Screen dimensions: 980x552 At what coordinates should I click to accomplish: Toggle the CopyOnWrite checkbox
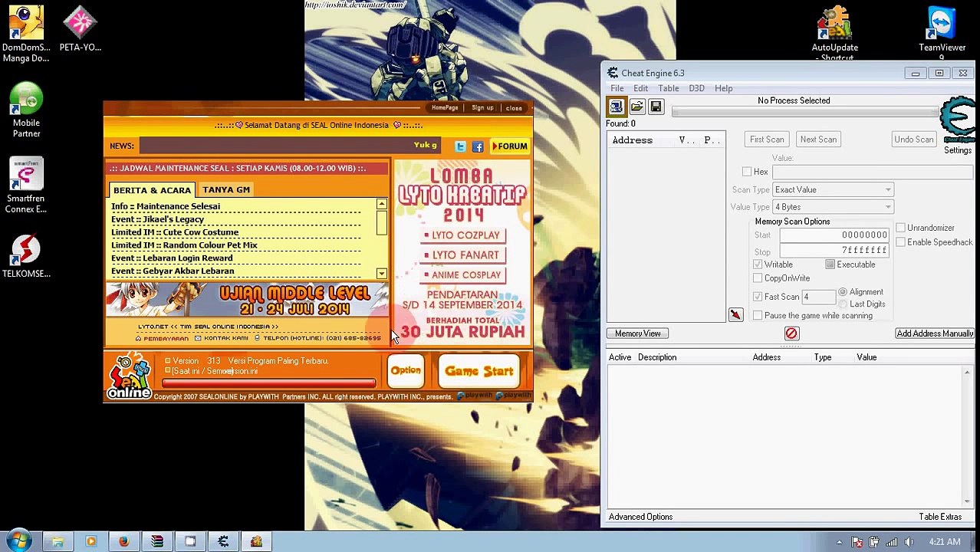click(758, 278)
